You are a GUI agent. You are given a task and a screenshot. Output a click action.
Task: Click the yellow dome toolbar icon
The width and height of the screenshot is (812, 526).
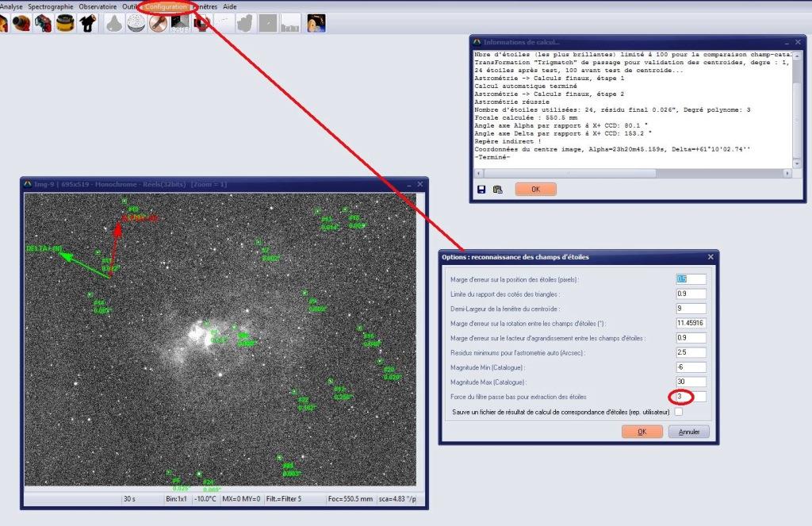(x=65, y=23)
